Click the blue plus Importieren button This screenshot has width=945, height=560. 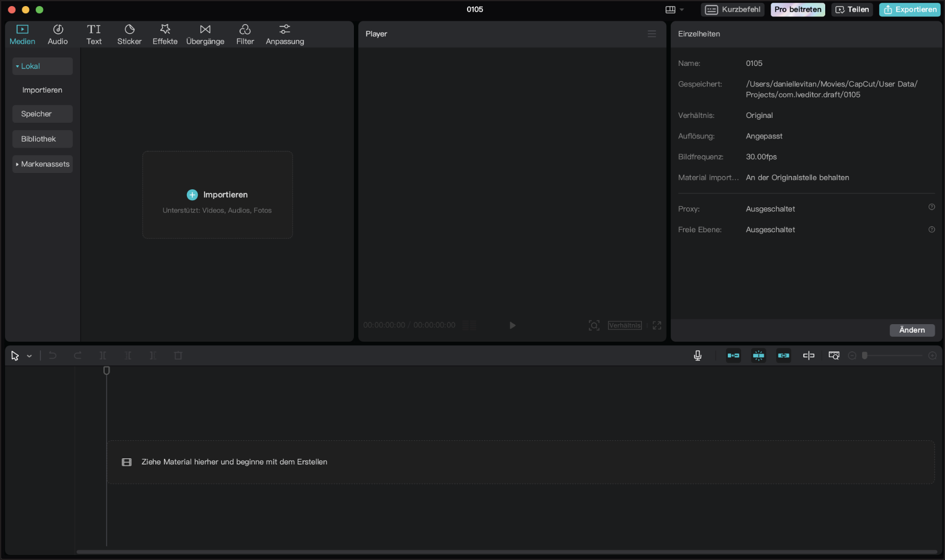tap(217, 195)
